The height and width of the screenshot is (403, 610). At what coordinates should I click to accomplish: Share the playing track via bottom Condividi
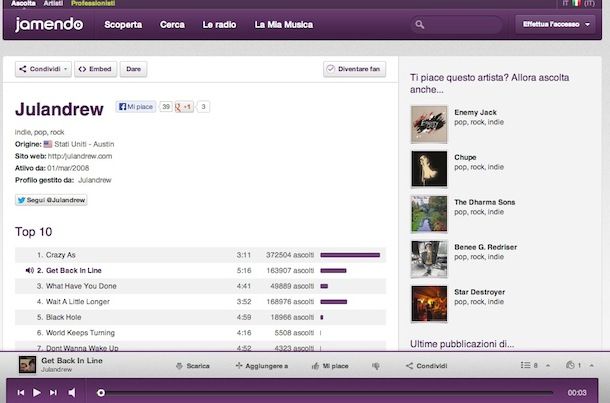(426, 366)
